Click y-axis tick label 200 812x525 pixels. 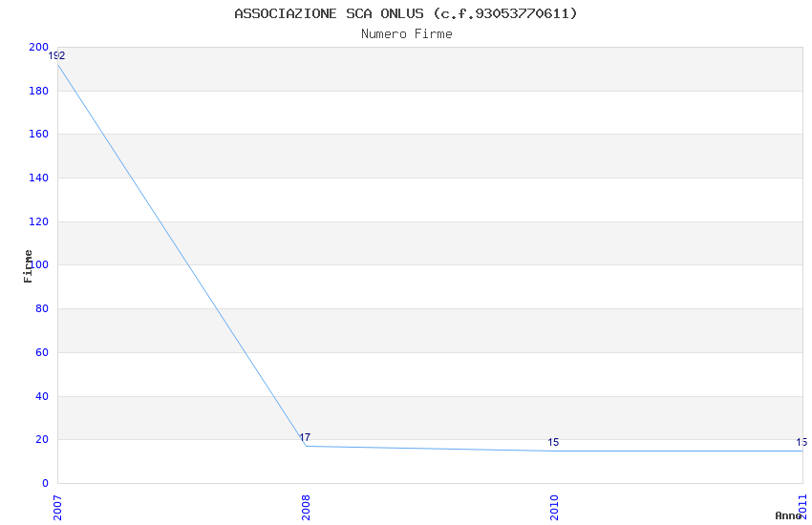(39, 47)
